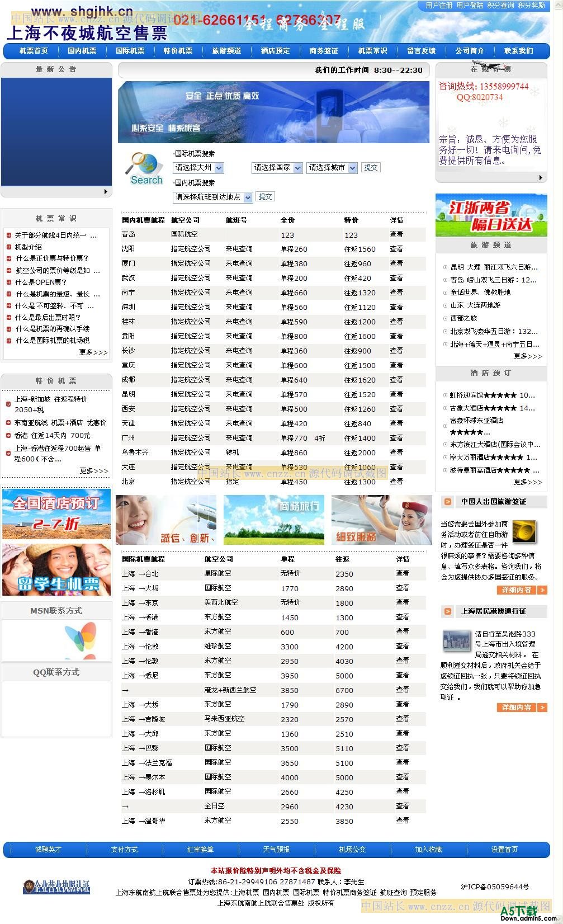Open 东方滨江大酒店 hotel link
The height and width of the screenshot is (924, 563).
tap(495, 445)
